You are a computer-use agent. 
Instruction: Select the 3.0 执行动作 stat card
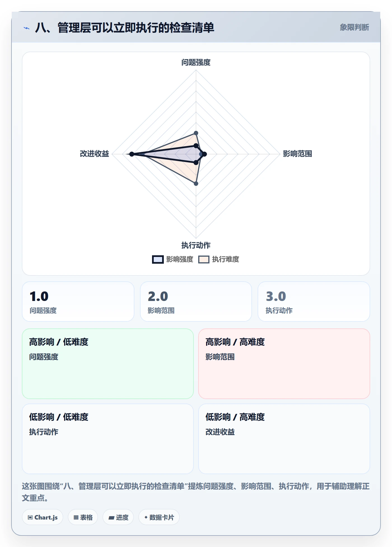pyautogui.click(x=314, y=302)
